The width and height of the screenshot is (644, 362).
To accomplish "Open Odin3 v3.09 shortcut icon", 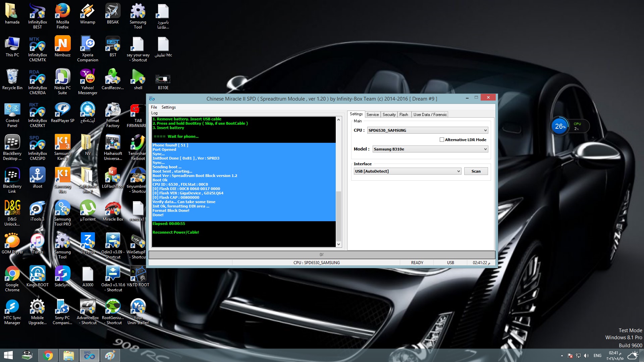I will point(113,246).
